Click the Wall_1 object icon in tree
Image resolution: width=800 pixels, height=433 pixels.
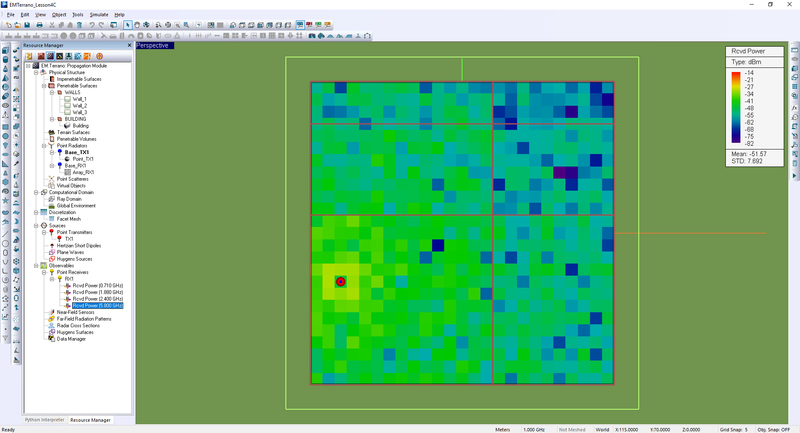pos(67,99)
